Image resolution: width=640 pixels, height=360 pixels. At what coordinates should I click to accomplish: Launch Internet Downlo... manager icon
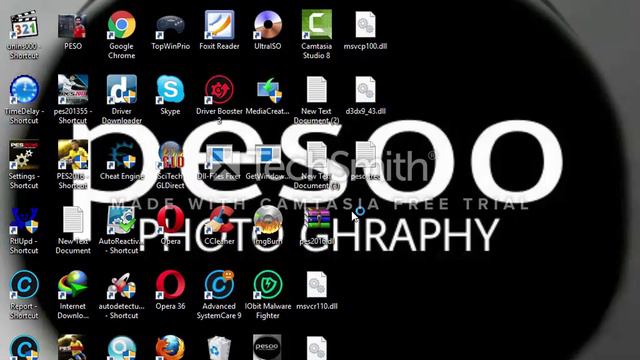(73, 285)
